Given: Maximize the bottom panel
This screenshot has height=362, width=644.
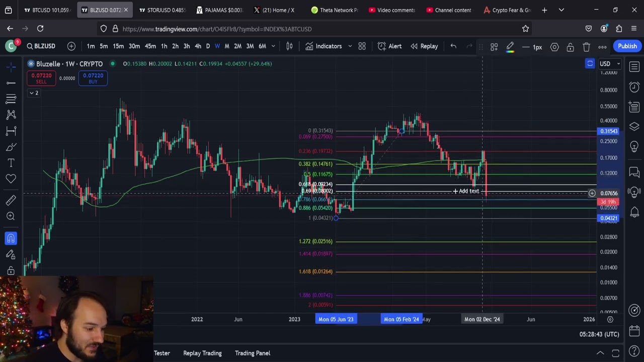Looking at the screenshot, I should (x=615, y=353).
